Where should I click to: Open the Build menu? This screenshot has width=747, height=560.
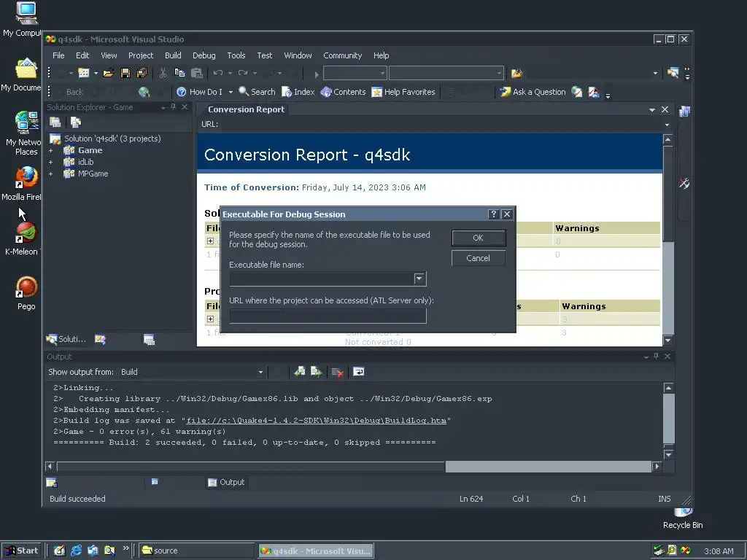click(173, 55)
